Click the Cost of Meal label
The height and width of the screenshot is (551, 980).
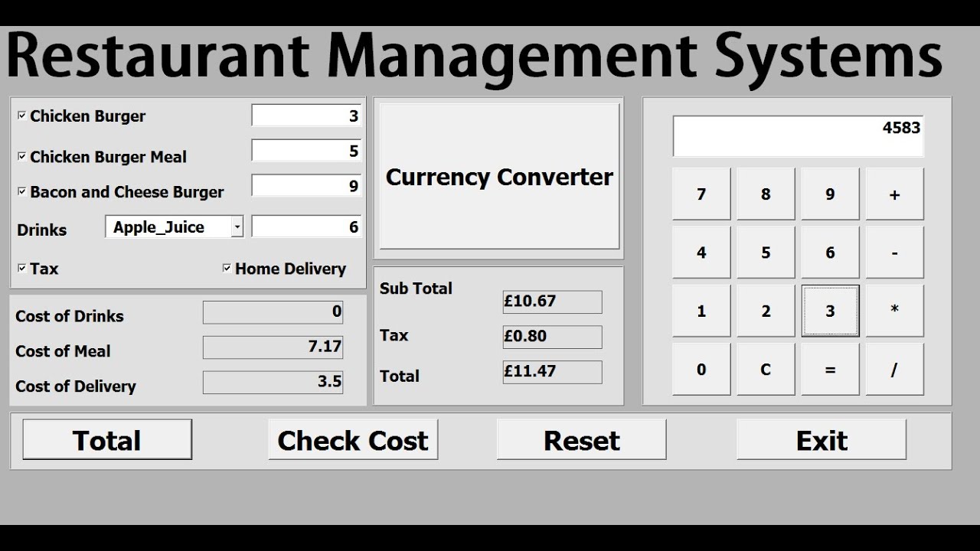tap(63, 351)
